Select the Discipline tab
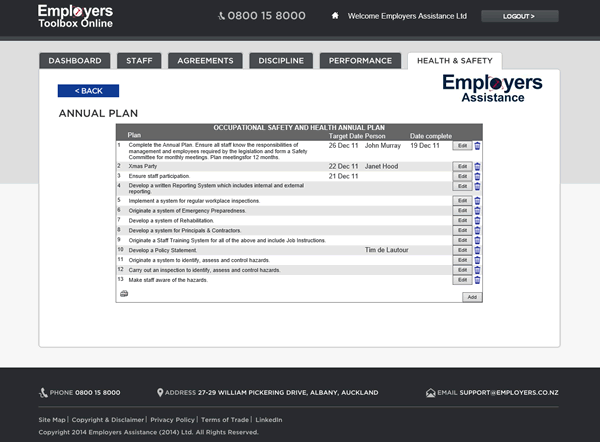This screenshot has width=600, height=442. pyautogui.click(x=281, y=61)
